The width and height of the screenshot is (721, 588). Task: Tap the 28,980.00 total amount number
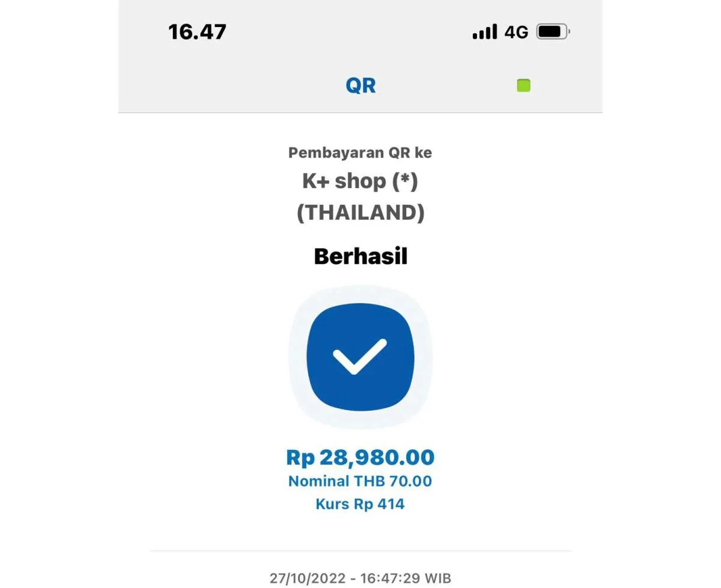[377, 458]
